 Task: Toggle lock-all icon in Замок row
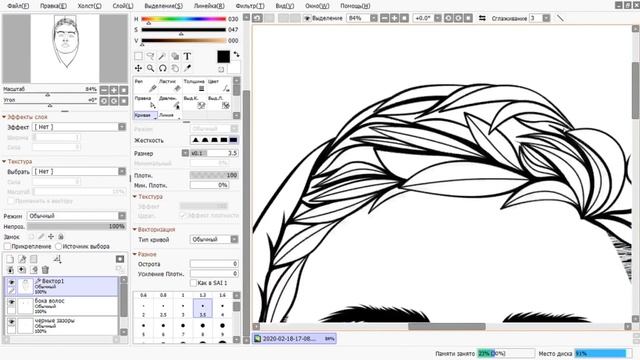(61, 237)
